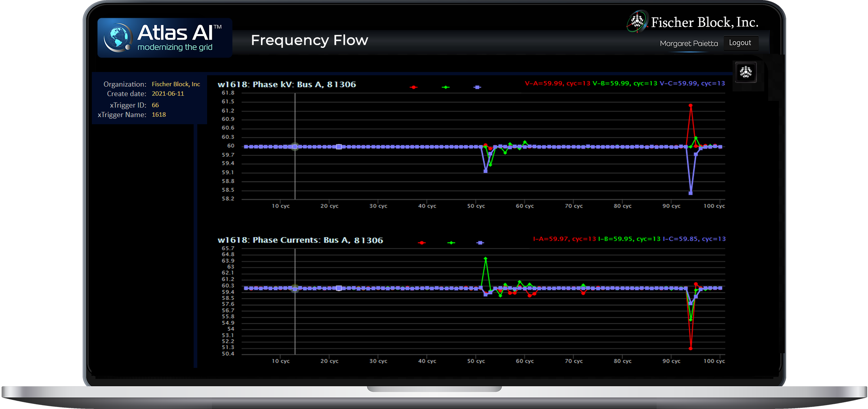Open the Margaret Paietta user profile link
Screen dimensions: 868x409
point(689,44)
